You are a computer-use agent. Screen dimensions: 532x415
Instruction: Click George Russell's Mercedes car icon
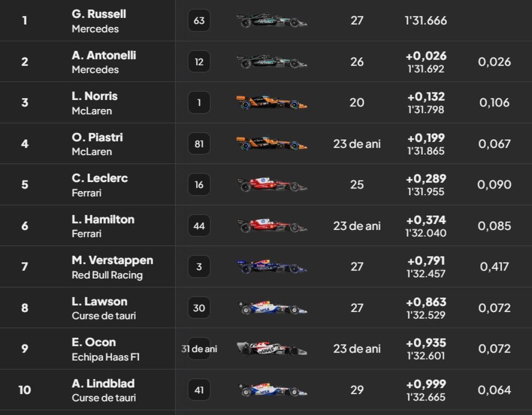click(x=271, y=21)
